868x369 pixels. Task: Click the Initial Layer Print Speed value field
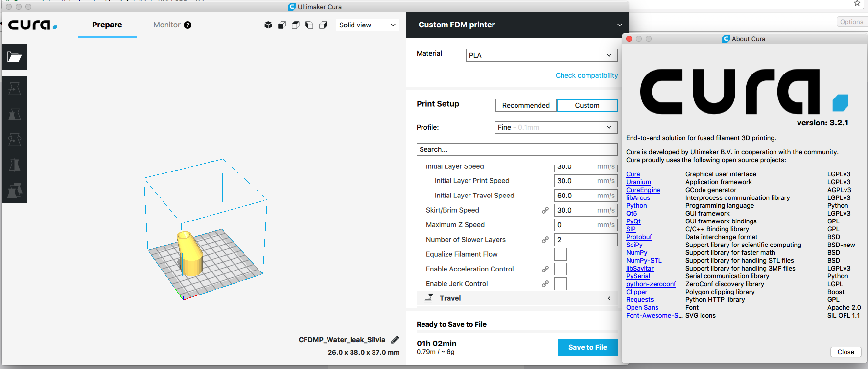pos(586,181)
